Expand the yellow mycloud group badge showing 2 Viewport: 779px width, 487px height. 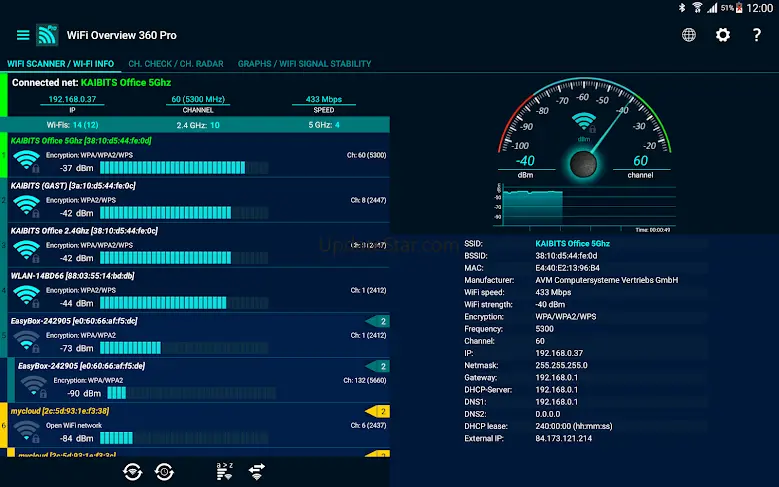click(377, 411)
